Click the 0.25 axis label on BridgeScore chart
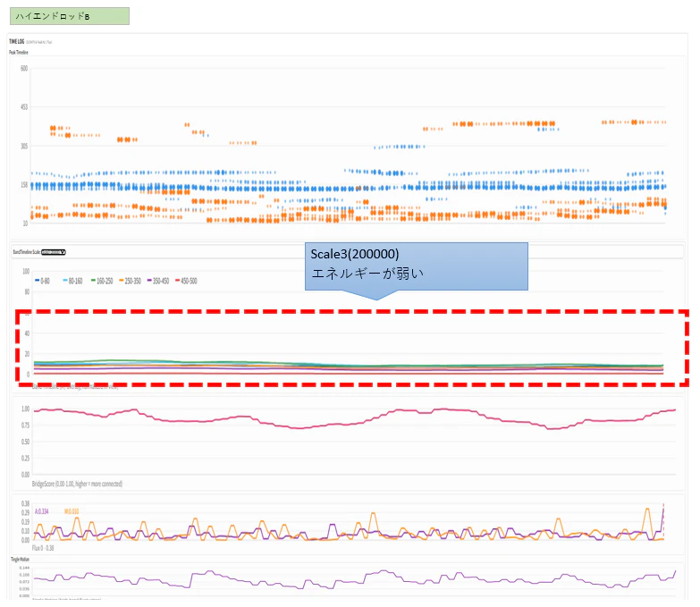 [x=25, y=459]
